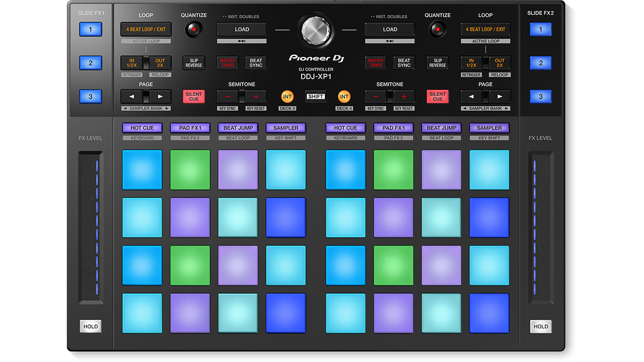The image size is (644, 362).
Task: Touch the left FX LEVEL touch strip
Action: (91, 227)
